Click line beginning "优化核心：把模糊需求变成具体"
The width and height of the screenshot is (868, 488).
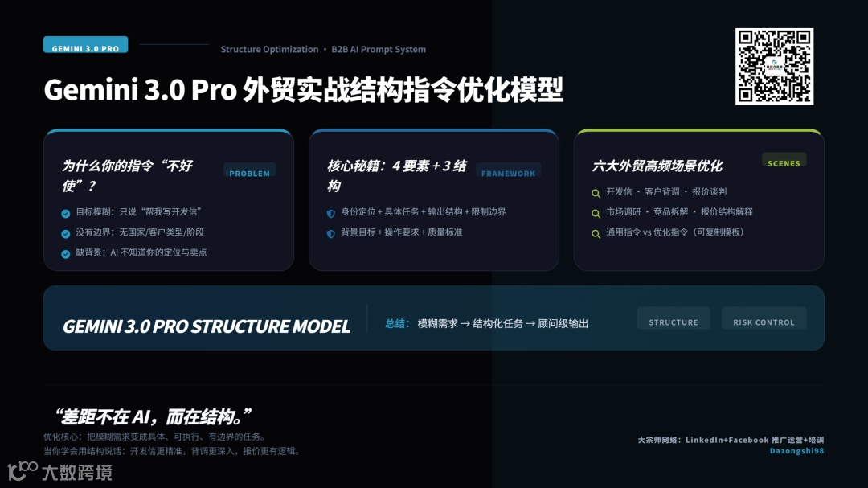pyautogui.click(x=156, y=437)
